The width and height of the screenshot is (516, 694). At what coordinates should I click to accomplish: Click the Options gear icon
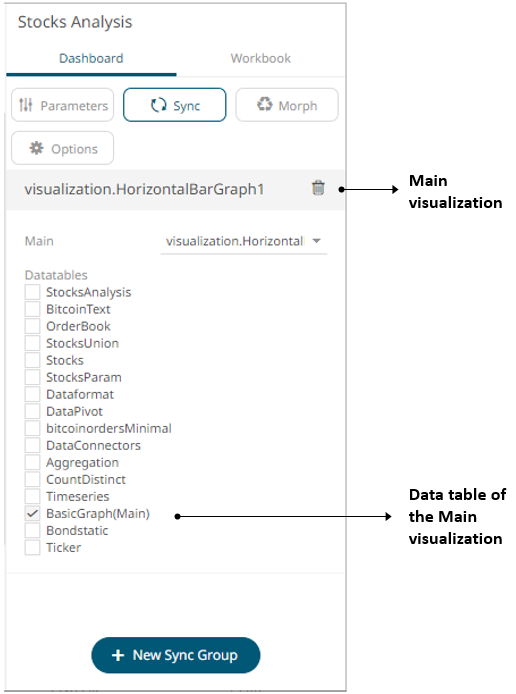point(36,148)
